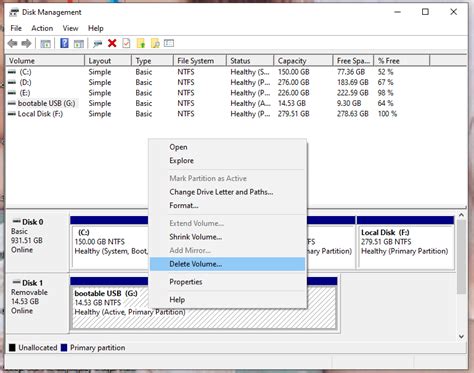Image resolution: width=474 pixels, height=373 pixels.
Task: Click the Back arrow toolbar icon
Action: coord(13,43)
